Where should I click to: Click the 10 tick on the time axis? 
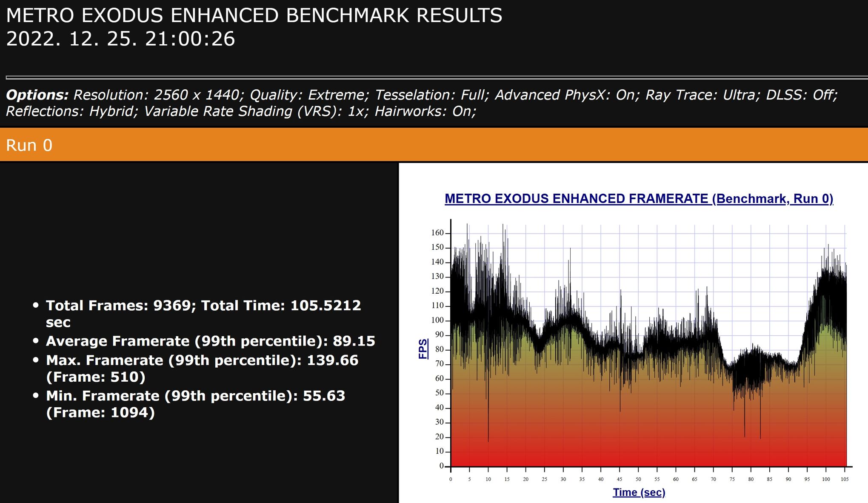coord(488,479)
